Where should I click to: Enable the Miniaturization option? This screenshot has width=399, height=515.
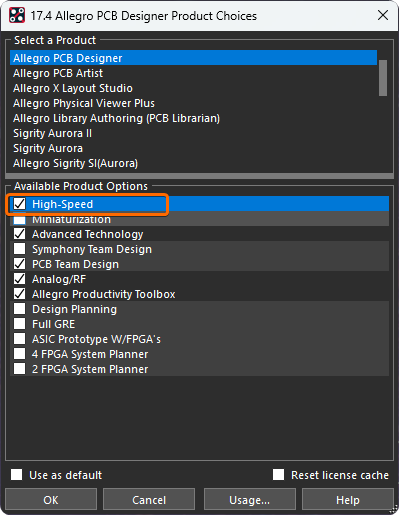click(x=20, y=219)
